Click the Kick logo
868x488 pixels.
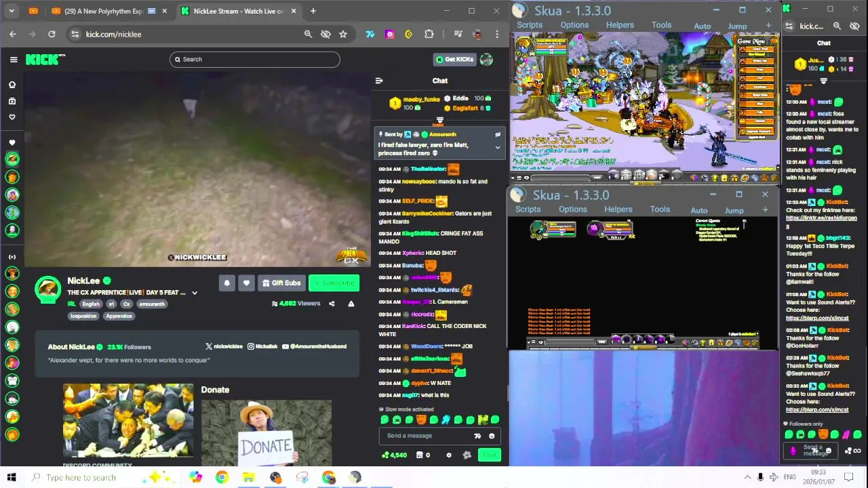(45, 60)
